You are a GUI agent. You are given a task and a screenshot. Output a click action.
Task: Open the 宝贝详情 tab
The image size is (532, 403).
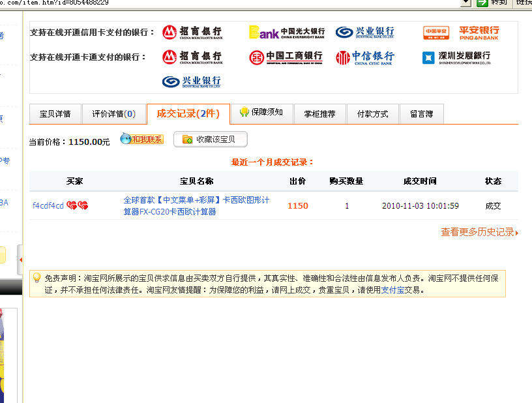[55, 114]
